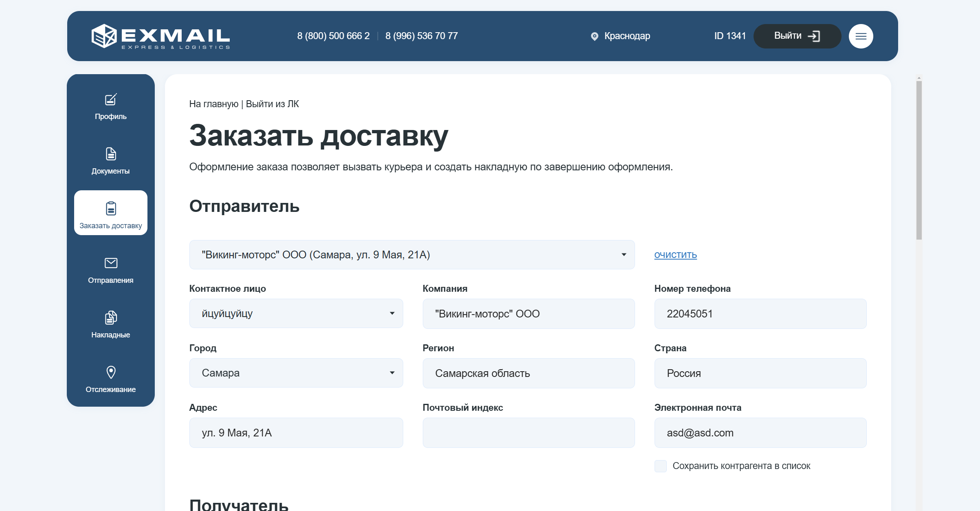Viewport: 980px width, 511px height.
Task: Select the Заказать доставку clipboard icon
Action: (111, 209)
